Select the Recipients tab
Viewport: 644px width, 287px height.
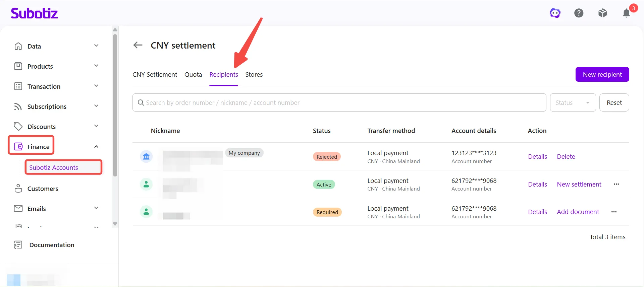click(224, 74)
